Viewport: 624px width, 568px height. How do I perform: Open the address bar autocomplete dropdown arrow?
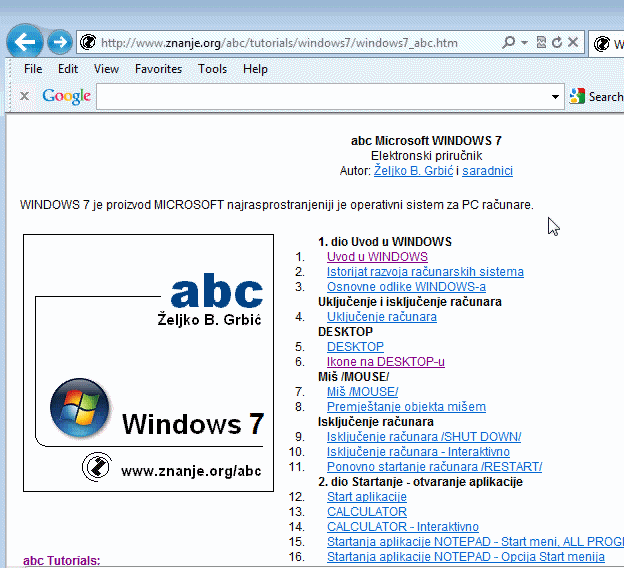525,43
